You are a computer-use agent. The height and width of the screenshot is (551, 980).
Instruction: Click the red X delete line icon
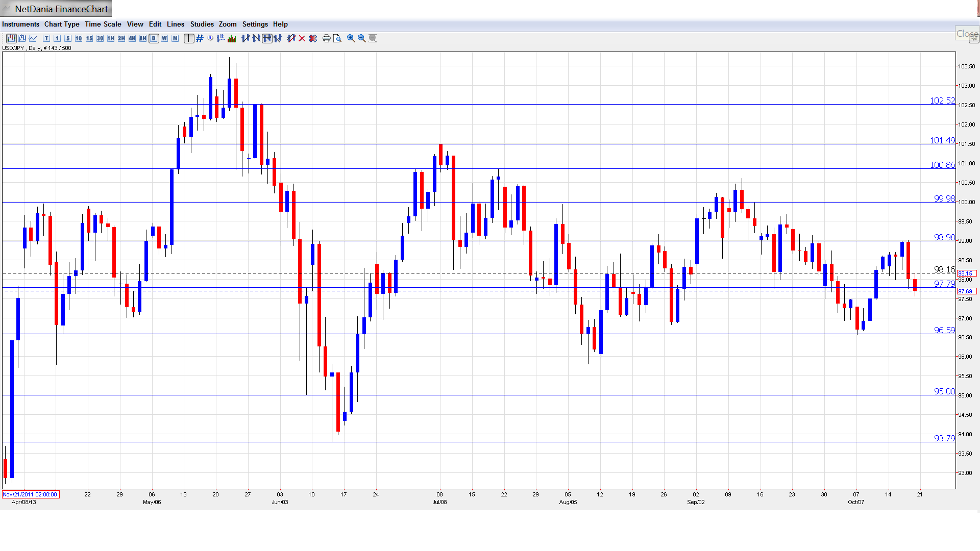coord(302,38)
